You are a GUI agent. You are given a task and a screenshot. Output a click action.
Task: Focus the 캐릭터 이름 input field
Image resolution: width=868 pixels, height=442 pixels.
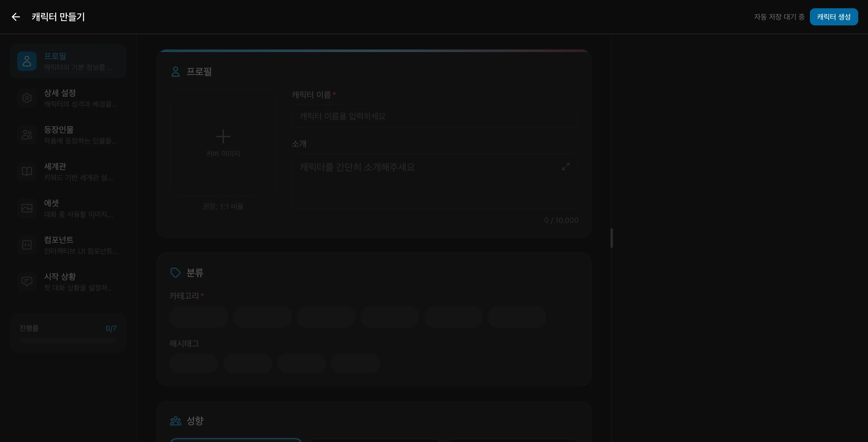tap(435, 116)
